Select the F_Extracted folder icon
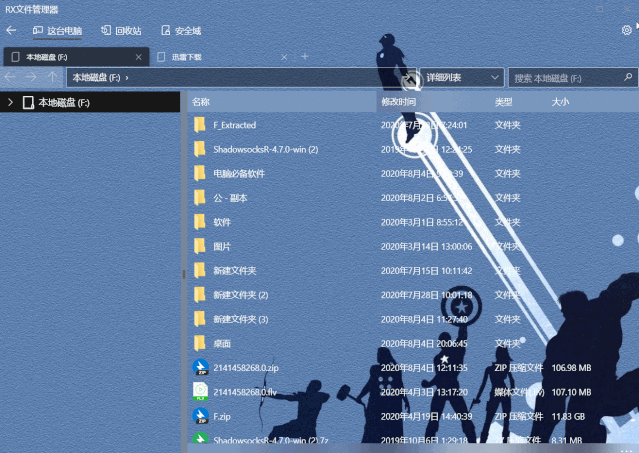This screenshot has width=639, height=453. coord(200,125)
